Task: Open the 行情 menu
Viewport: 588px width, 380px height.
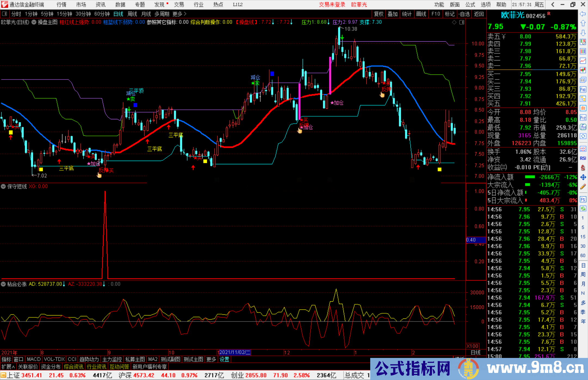Action: pos(61,5)
